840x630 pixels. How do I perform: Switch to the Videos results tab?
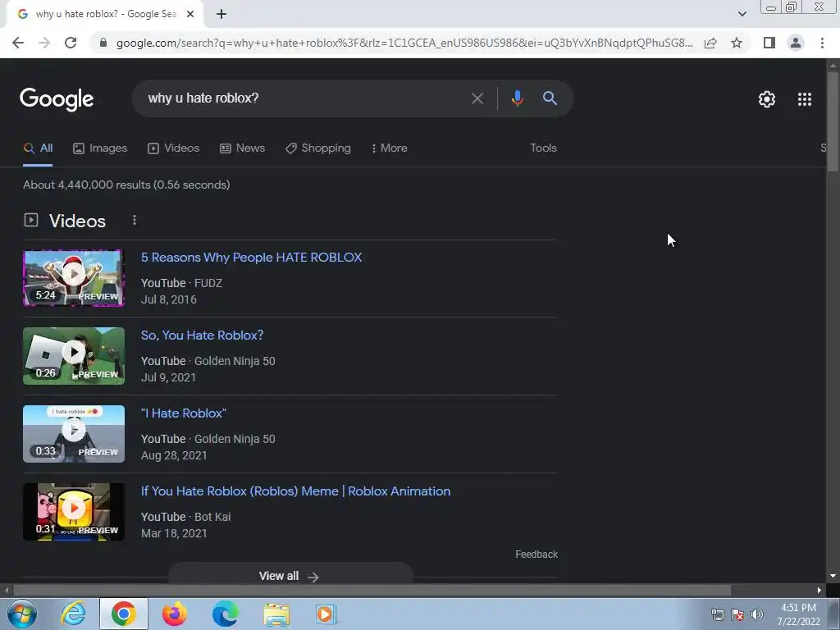coord(174,148)
